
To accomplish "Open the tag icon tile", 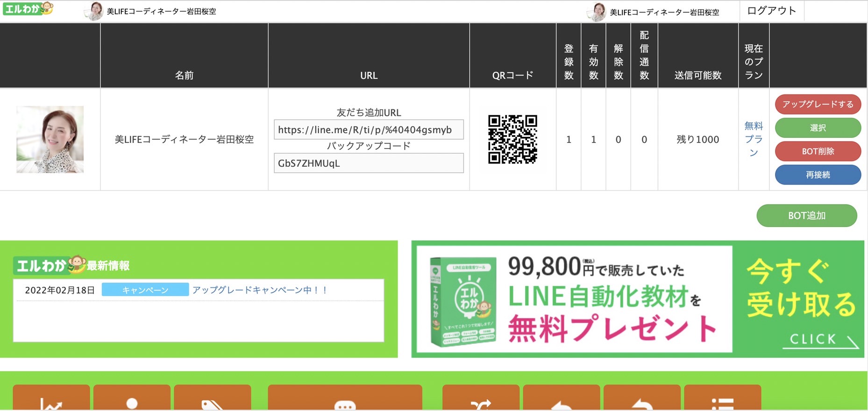I will coord(213,397).
